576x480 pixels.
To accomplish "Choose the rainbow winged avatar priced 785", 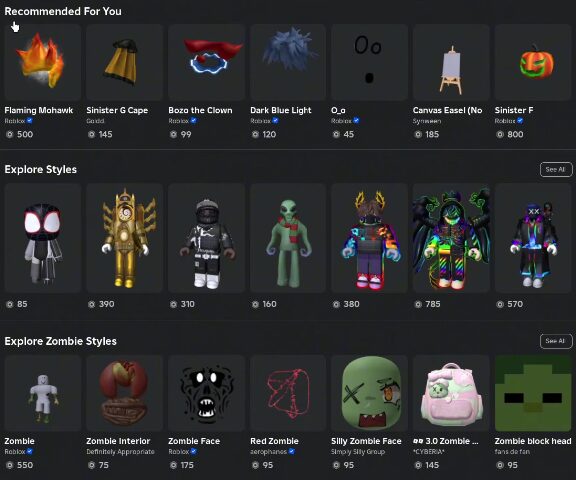I will tap(451, 238).
